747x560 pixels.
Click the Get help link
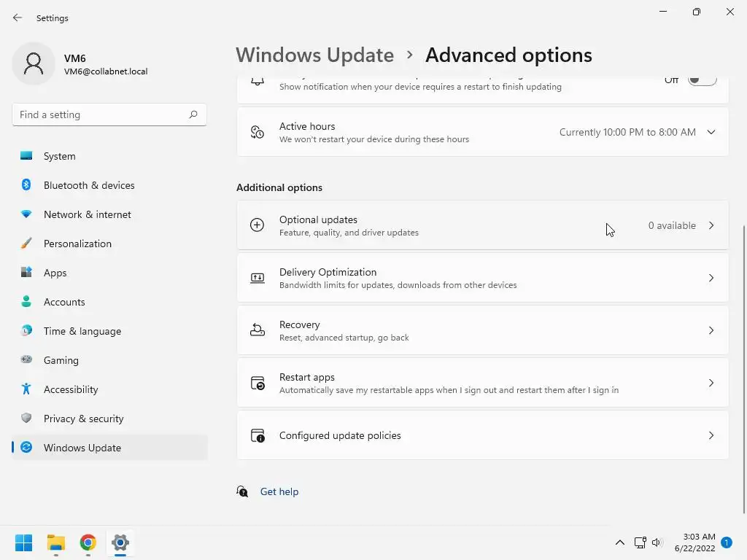279,491
